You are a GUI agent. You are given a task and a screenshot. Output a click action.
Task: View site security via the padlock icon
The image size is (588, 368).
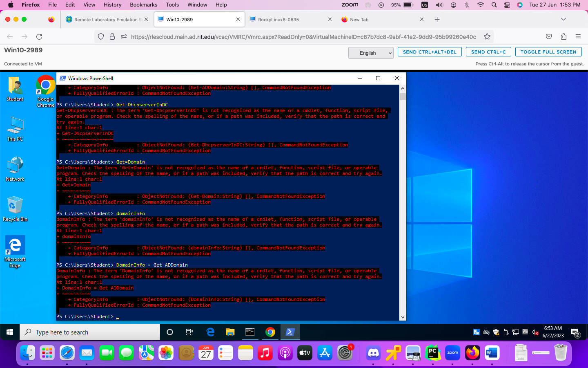click(x=112, y=37)
